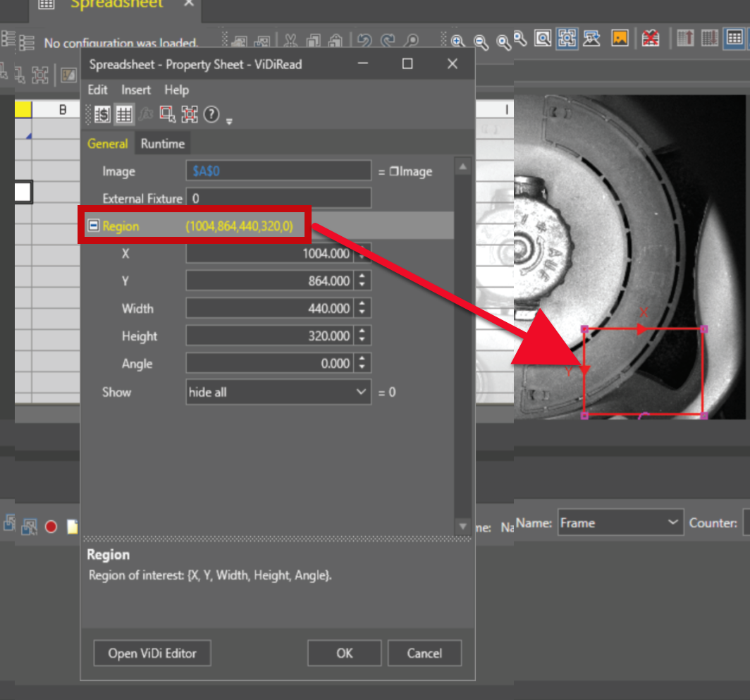Click the absolute reference ($) toolbar icon

click(x=102, y=114)
